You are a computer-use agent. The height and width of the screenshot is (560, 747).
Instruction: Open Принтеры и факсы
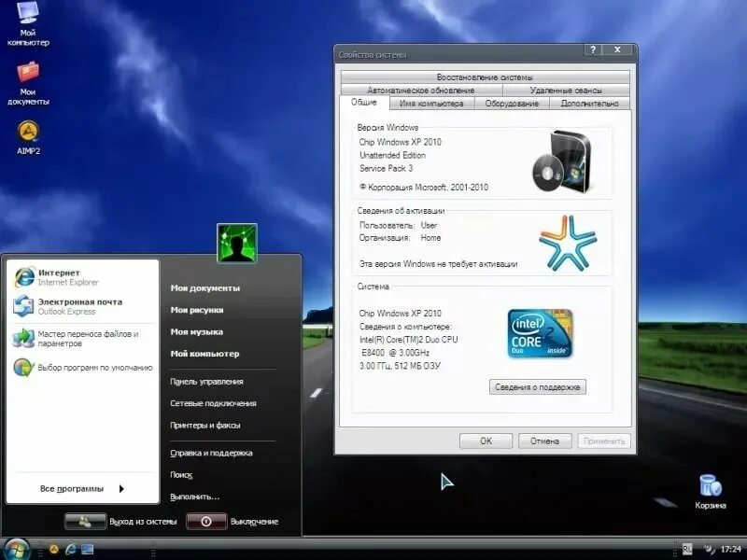point(204,426)
